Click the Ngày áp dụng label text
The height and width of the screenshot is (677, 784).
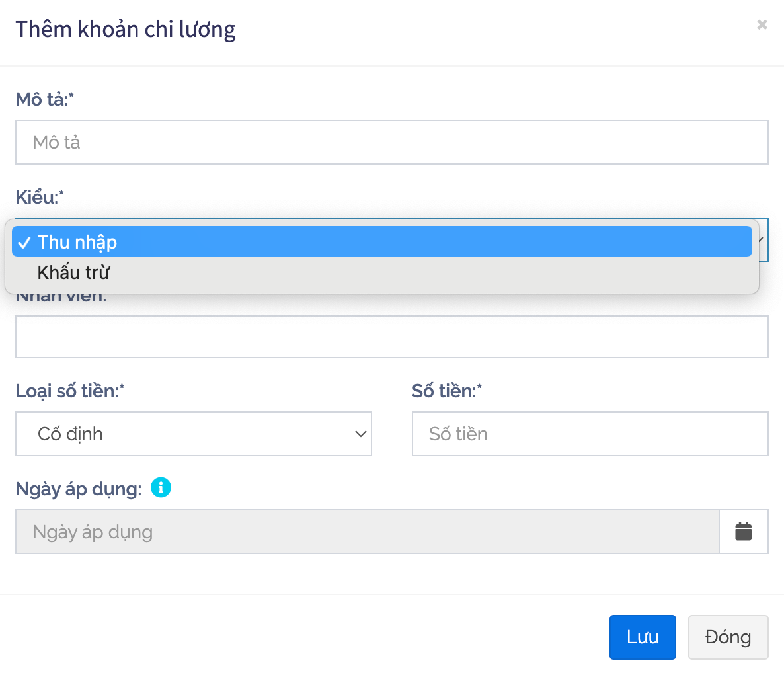78,489
